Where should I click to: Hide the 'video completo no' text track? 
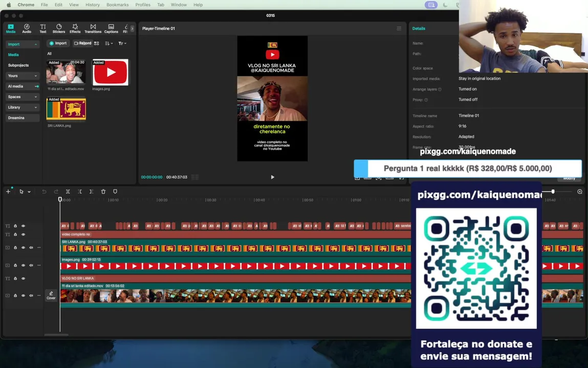point(23,235)
